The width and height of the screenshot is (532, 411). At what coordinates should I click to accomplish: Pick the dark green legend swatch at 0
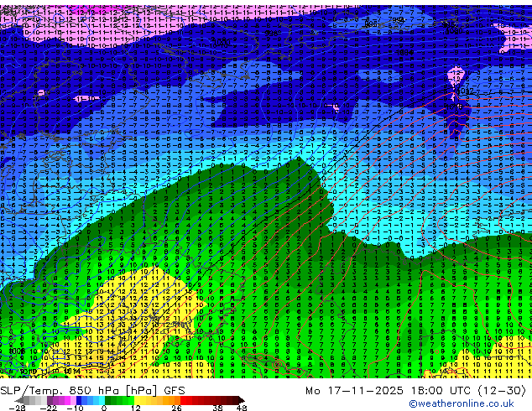pos(108,400)
